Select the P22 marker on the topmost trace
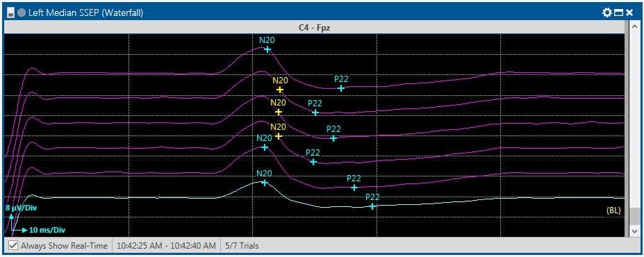 click(x=341, y=88)
